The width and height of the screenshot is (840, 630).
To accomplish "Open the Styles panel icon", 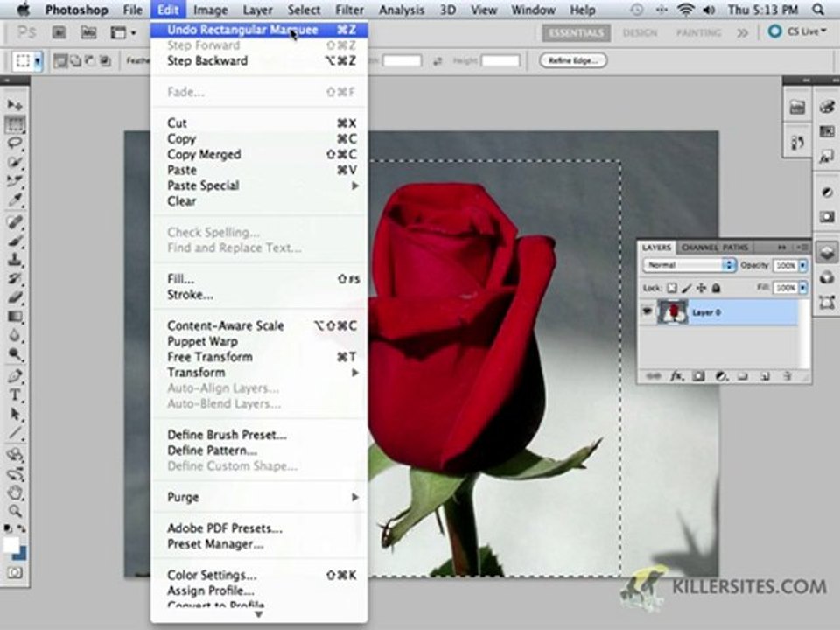I will click(x=827, y=157).
